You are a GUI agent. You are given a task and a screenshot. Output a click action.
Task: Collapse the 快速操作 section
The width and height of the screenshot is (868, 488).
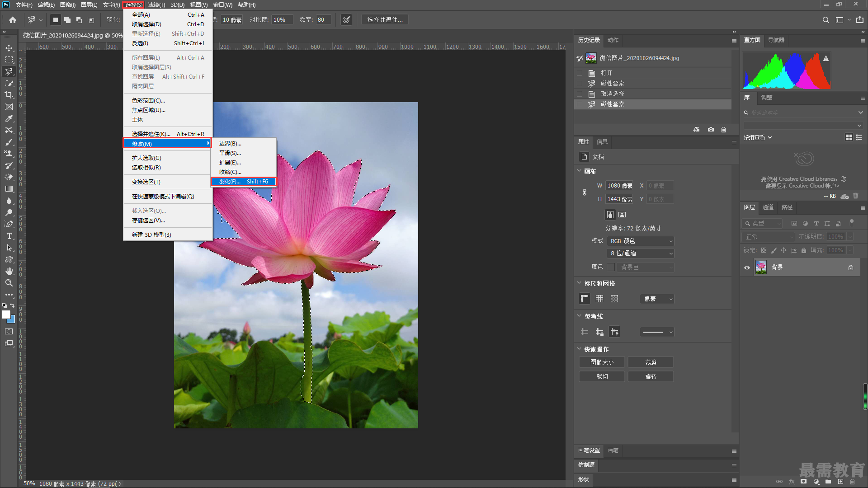point(579,349)
